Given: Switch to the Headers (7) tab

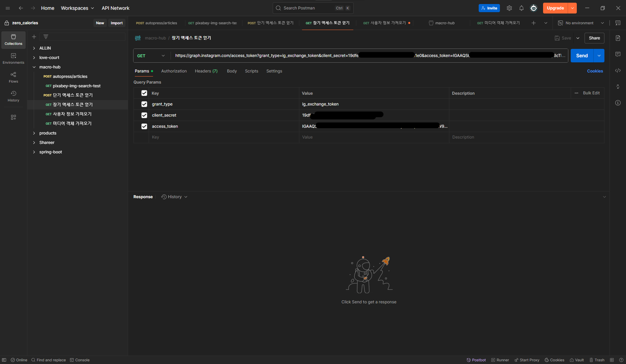Looking at the screenshot, I should [x=206, y=71].
